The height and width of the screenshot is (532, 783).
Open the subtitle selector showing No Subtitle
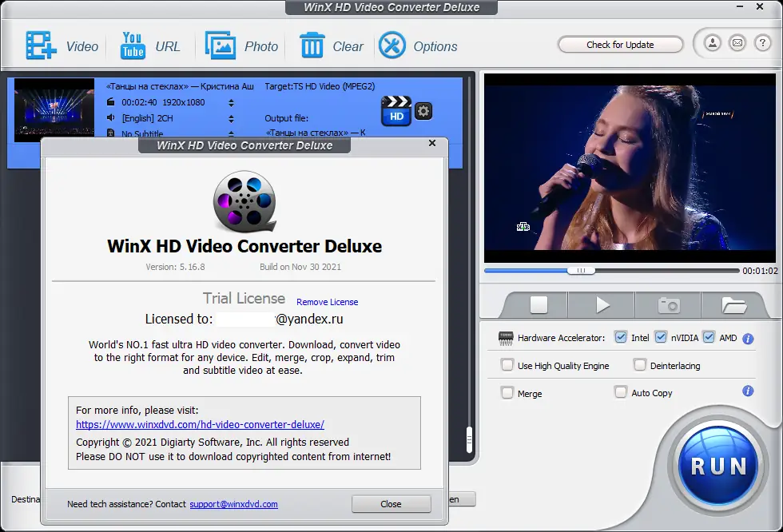[230, 134]
